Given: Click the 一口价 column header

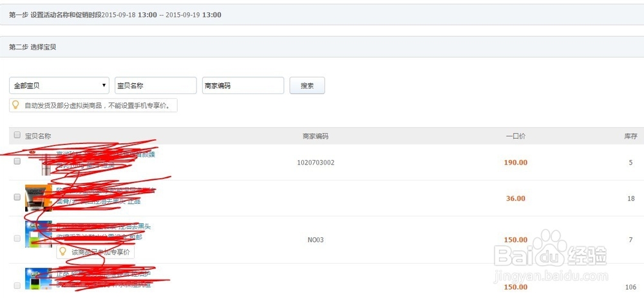Looking at the screenshot, I should point(515,136).
